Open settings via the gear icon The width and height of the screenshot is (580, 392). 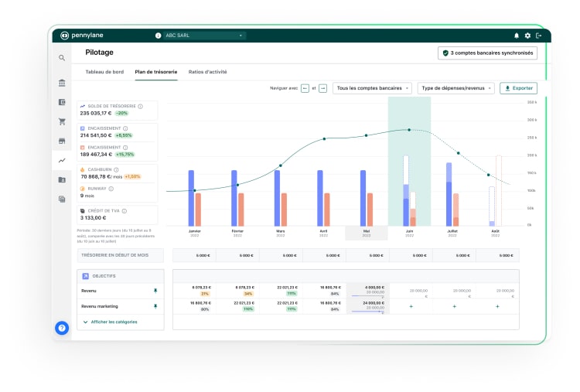(x=527, y=36)
